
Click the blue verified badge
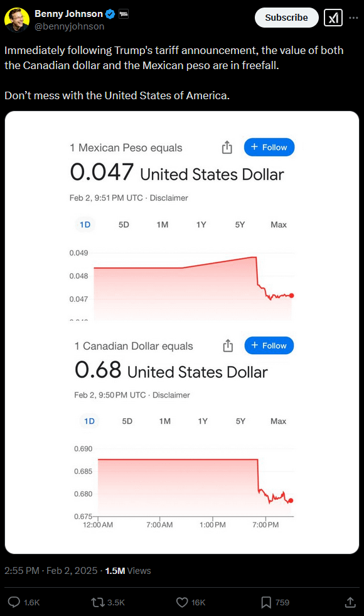[110, 14]
